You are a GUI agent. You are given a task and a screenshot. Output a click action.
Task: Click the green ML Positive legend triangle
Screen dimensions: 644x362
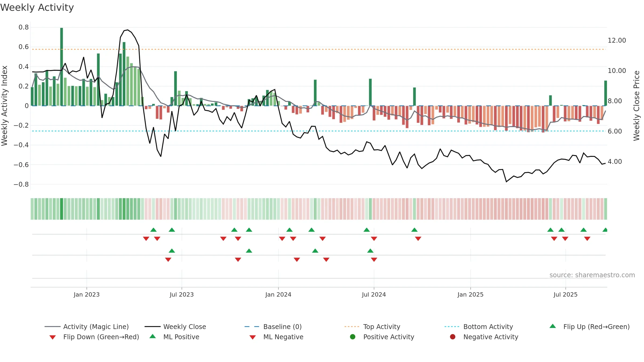pos(153,336)
